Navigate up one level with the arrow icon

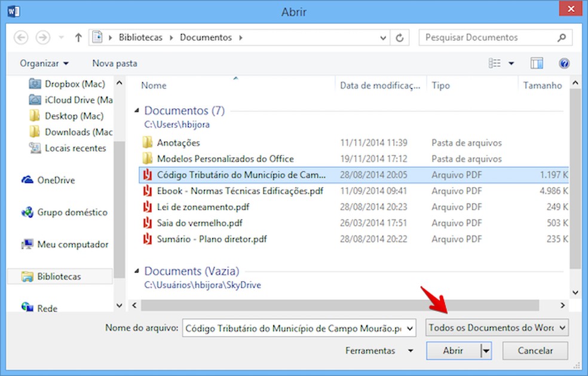coord(78,37)
